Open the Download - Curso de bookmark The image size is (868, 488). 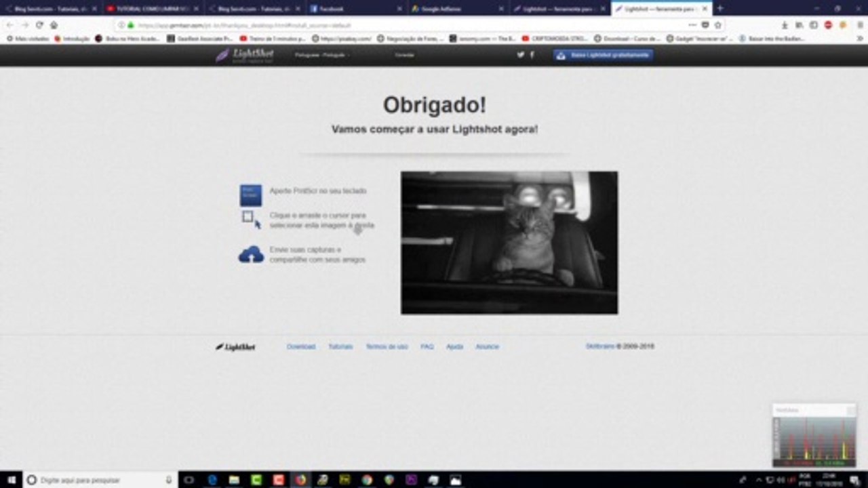[x=626, y=39]
